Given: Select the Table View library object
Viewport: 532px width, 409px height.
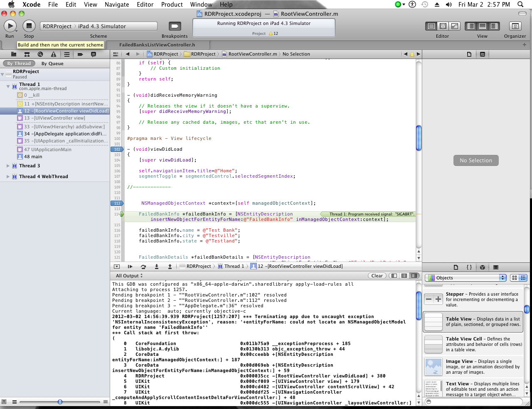Looking at the screenshot, I should [473, 322].
